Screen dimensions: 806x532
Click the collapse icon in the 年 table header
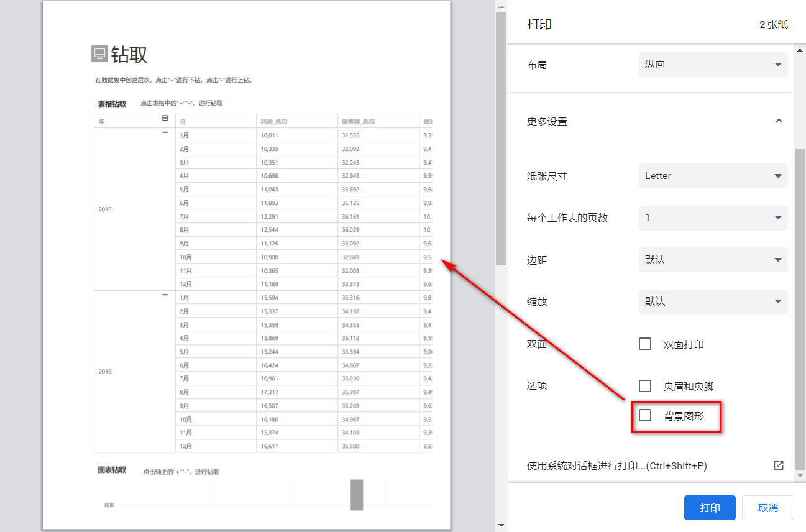point(165,118)
